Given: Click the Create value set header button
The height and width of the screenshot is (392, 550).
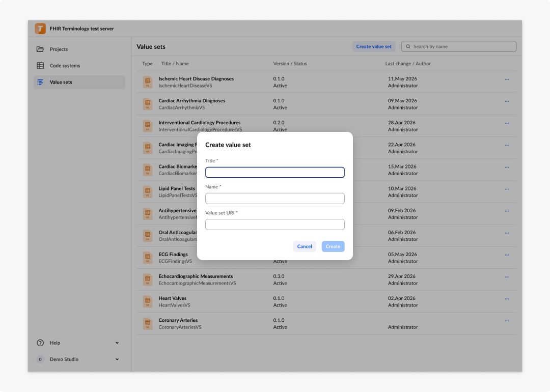Looking at the screenshot, I should (374, 46).
